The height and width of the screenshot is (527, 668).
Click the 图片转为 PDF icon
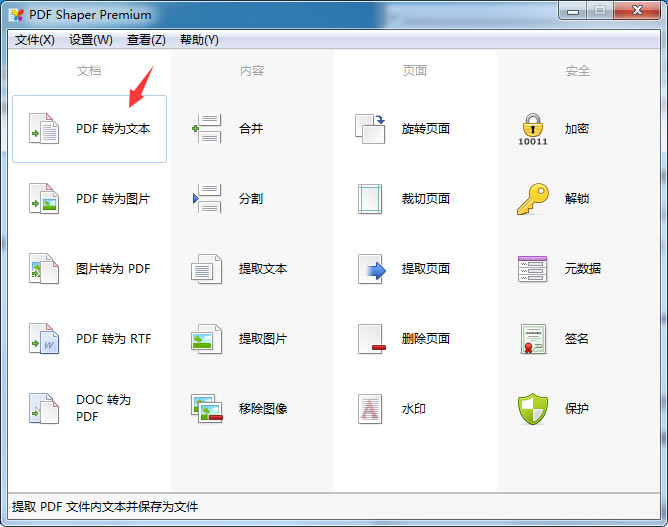click(44, 269)
